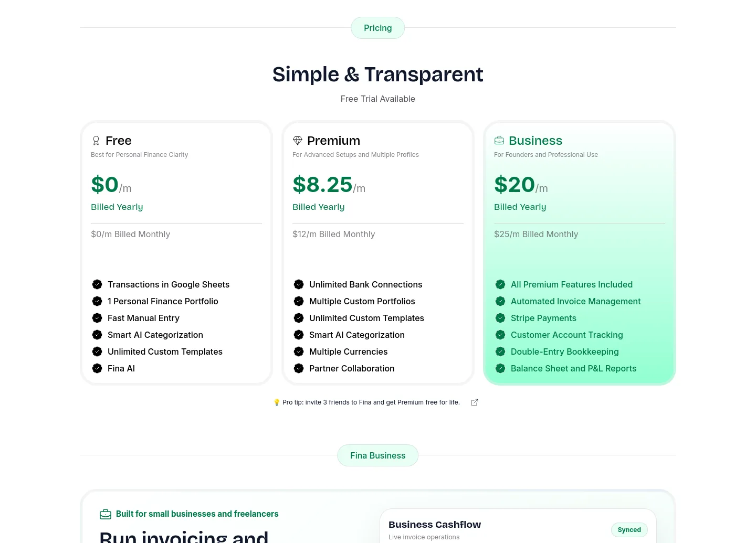Click checkmark badge next to Balance Sheet and P&L Reports
756x543 pixels.
500,368
